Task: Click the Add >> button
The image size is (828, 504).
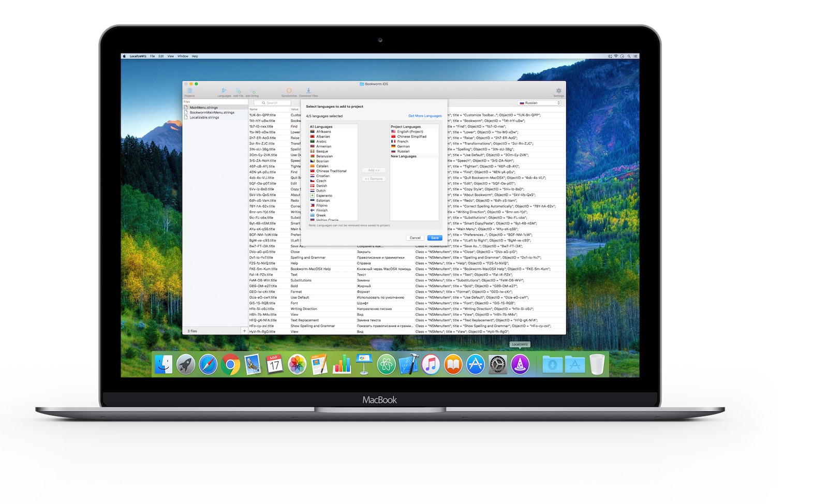Action: 374,170
